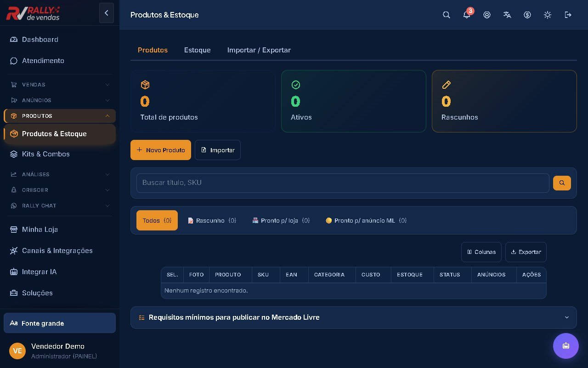The width and height of the screenshot is (588, 368).
Task: Click the CUSTO column header
Action: [x=373, y=275]
